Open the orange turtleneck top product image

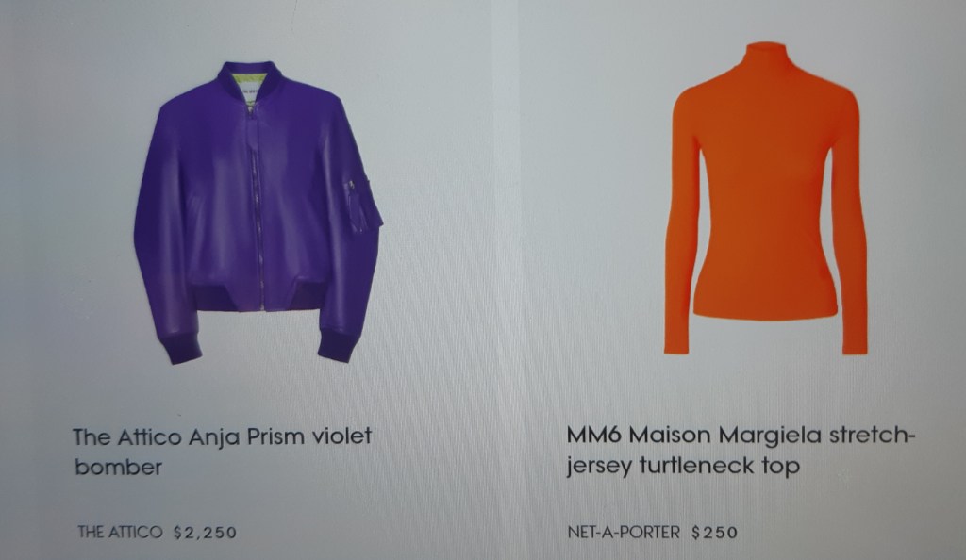pos(766,198)
